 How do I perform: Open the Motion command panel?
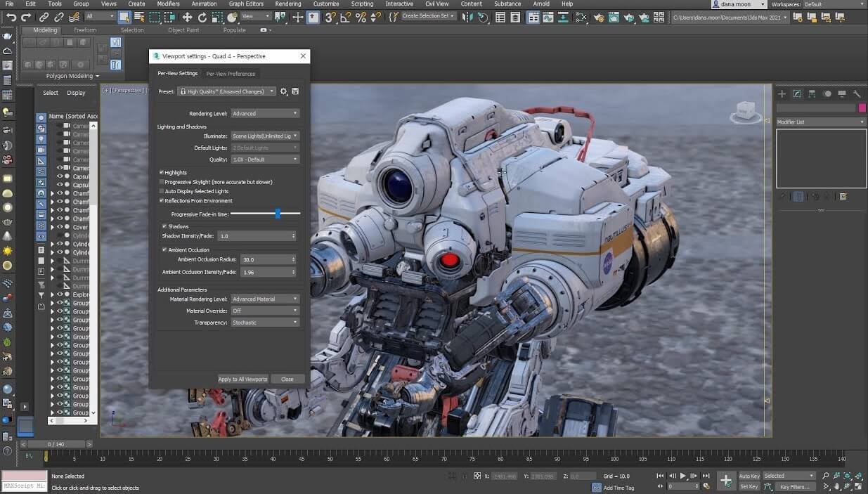(x=827, y=93)
